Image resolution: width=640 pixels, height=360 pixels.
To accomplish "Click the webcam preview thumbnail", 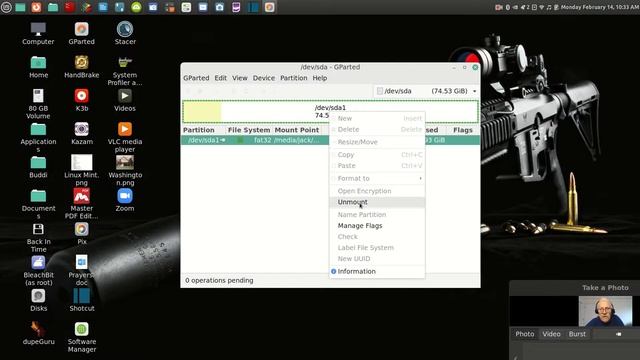I will (x=605, y=311).
